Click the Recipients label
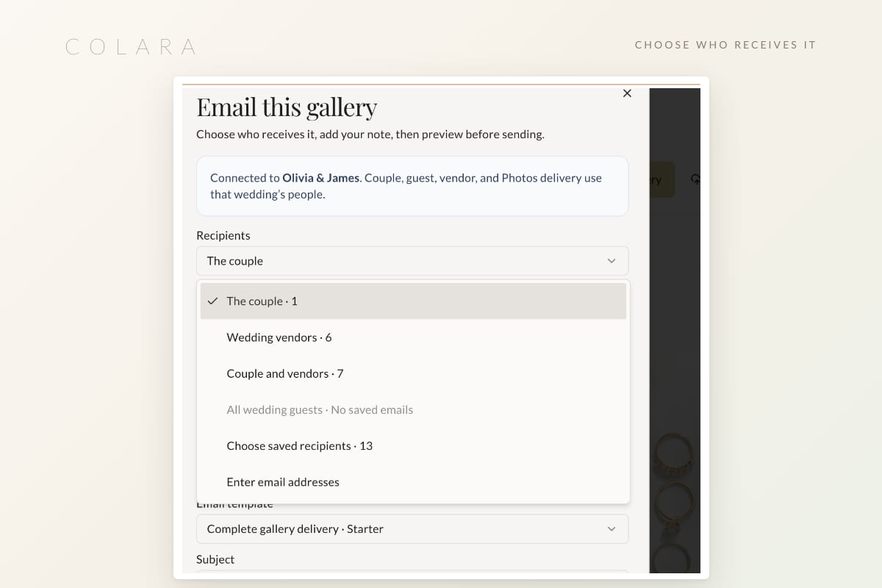Image resolution: width=882 pixels, height=588 pixels. pos(223,235)
